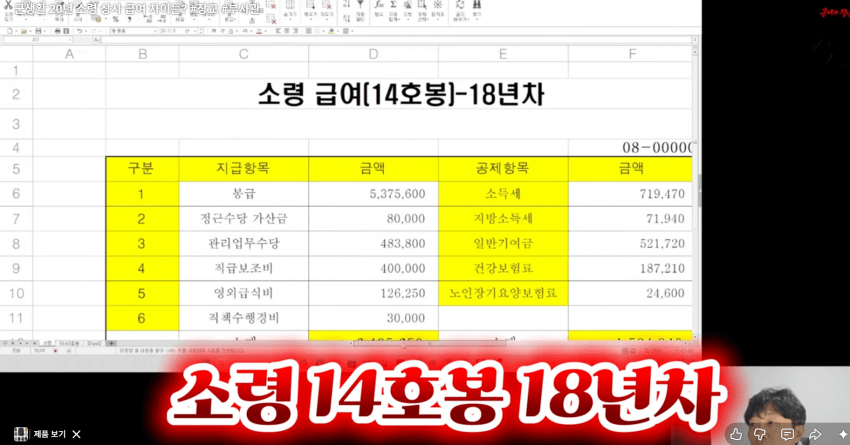Toggle Italic formatting in toolbar

pyautogui.click(x=223, y=31)
